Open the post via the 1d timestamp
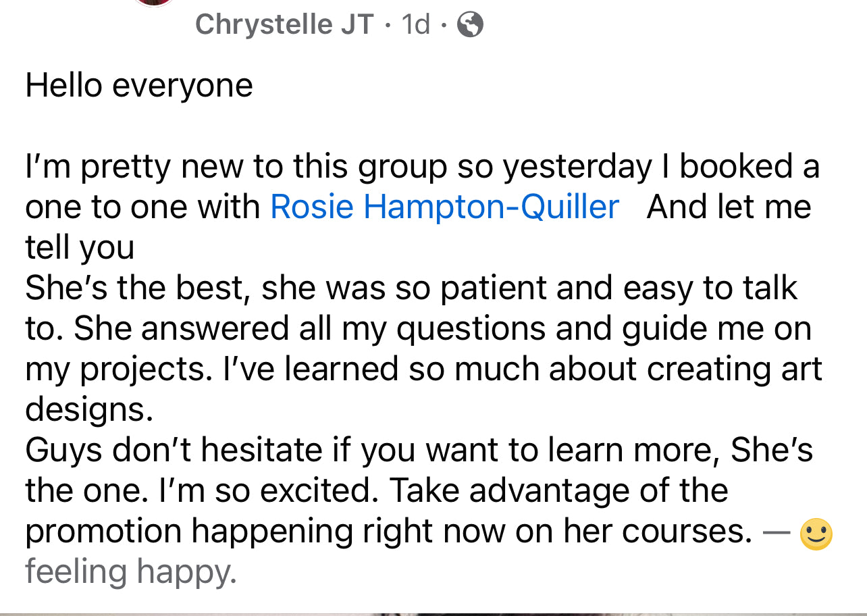The width and height of the screenshot is (867, 616). [415, 25]
